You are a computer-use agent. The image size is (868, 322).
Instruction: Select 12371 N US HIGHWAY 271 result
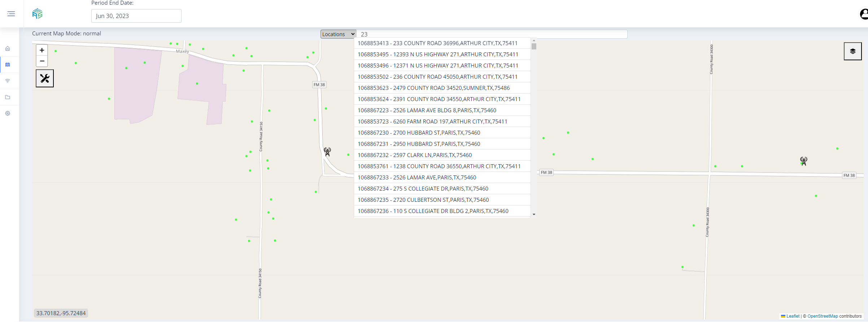[x=442, y=66]
